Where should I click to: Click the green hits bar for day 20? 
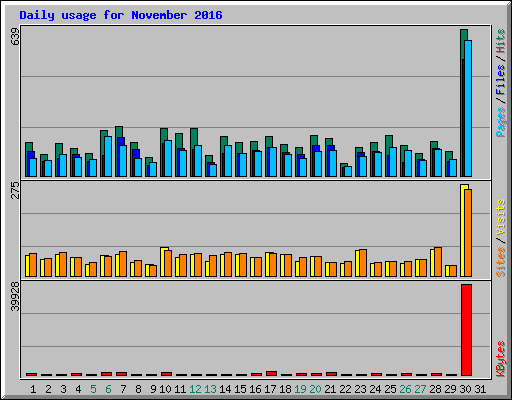click(314, 140)
